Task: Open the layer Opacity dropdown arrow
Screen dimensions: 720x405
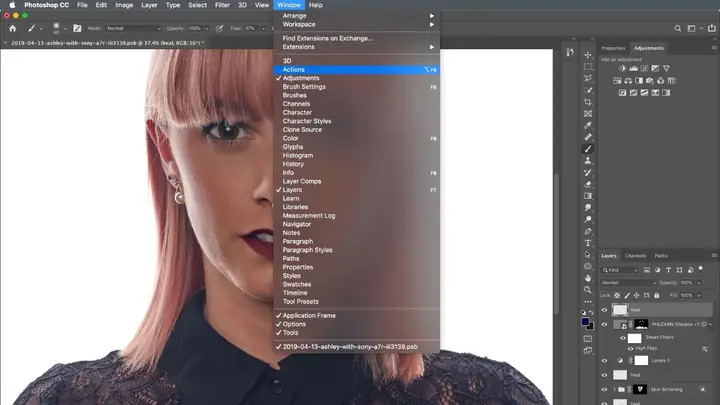Action: (699, 282)
